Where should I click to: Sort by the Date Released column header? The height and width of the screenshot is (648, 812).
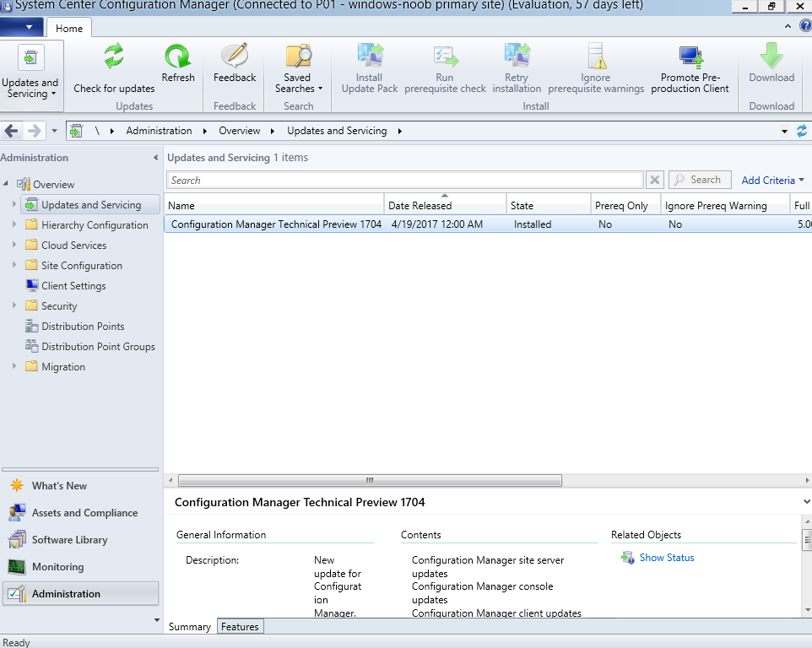(445, 206)
